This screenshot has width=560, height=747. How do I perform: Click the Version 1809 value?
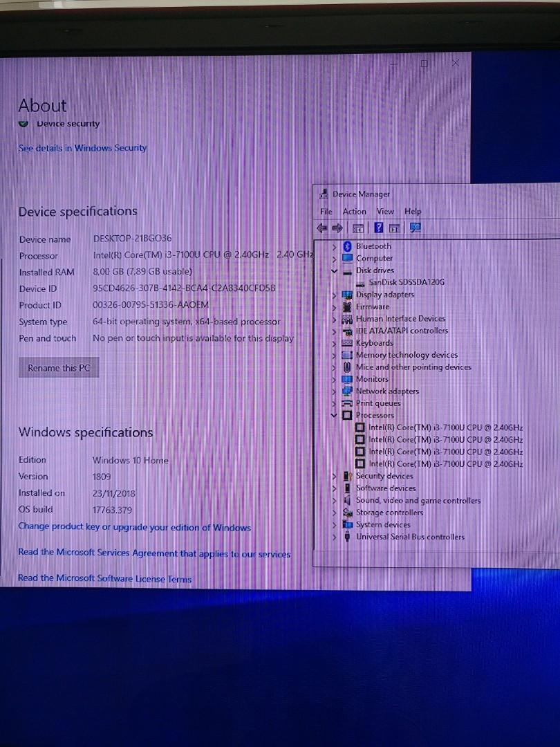(102, 477)
